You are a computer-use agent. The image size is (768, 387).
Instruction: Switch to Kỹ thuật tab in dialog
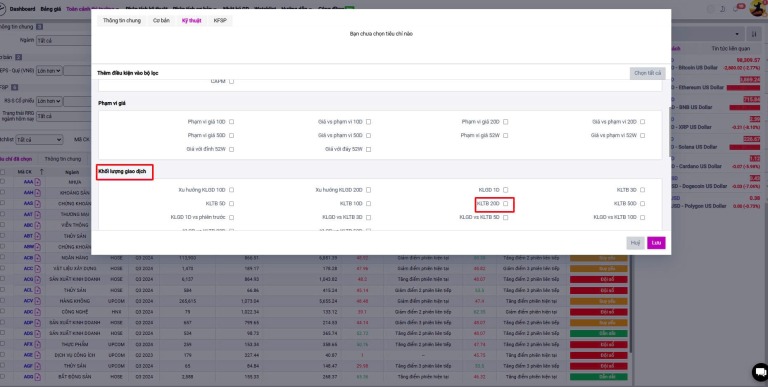(x=192, y=21)
